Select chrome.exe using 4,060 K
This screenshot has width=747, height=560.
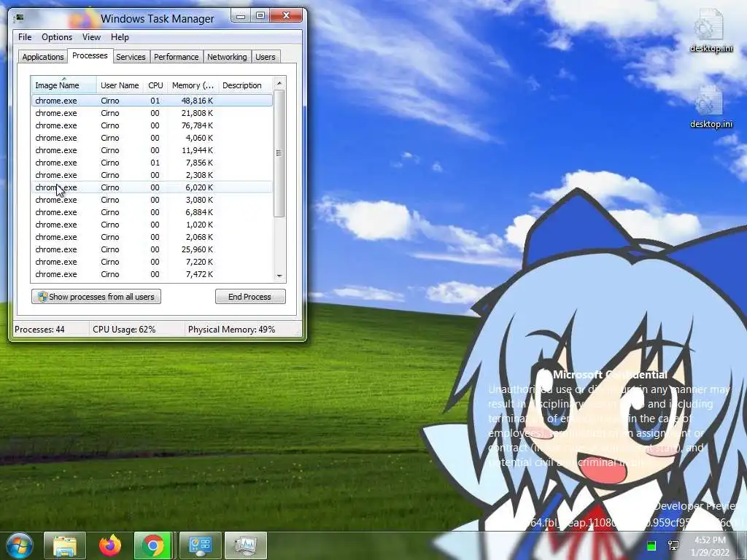pyautogui.click(x=152, y=138)
